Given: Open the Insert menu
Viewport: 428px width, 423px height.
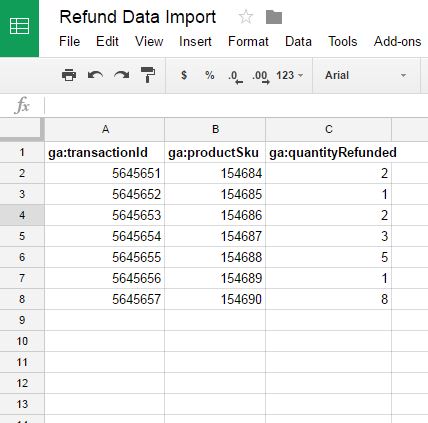Looking at the screenshot, I should tap(195, 41).
